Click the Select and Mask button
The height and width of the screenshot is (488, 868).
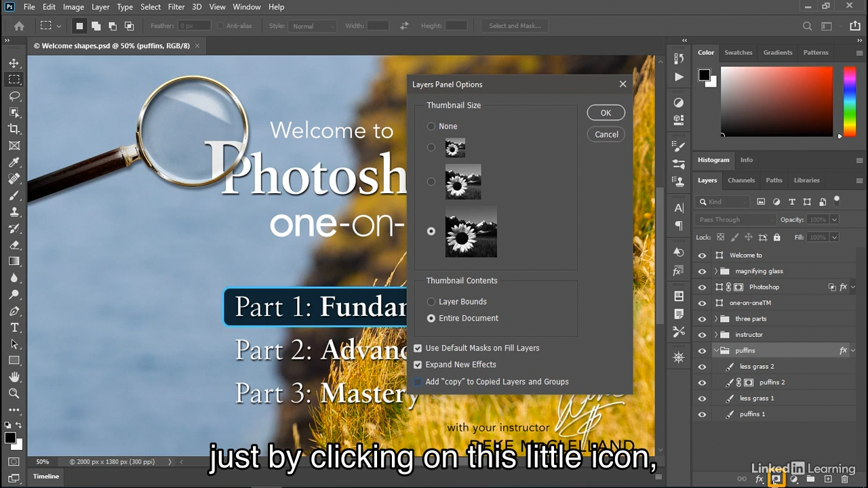pyautogui.click(x=515, y=26)
